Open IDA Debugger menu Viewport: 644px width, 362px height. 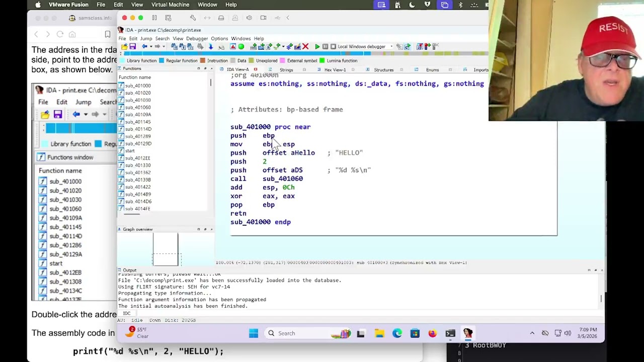197,39
